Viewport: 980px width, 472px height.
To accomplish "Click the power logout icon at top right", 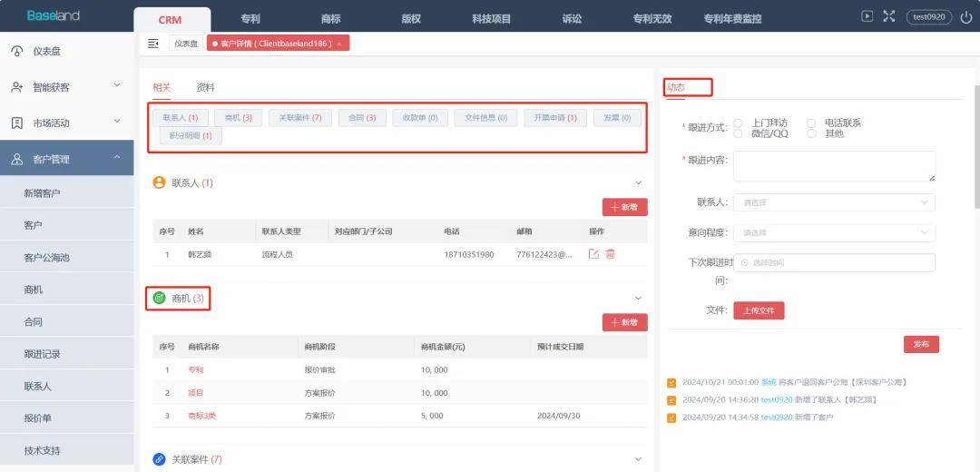I will point(966,17).
